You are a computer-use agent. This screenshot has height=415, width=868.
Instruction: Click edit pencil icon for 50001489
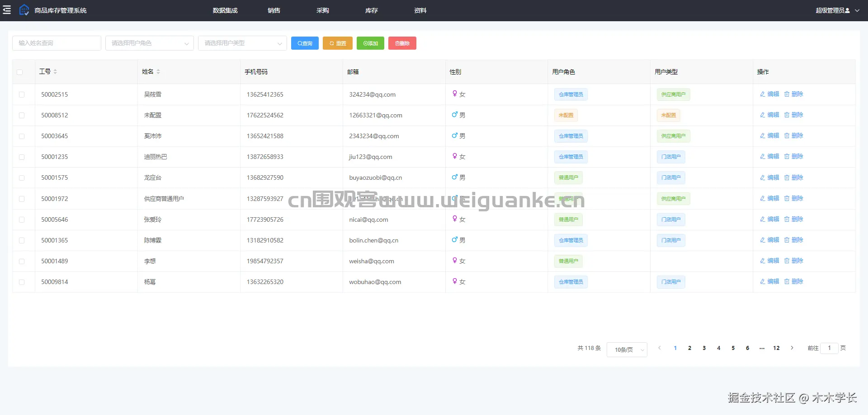pyautogui.click(x=763, y=261)
